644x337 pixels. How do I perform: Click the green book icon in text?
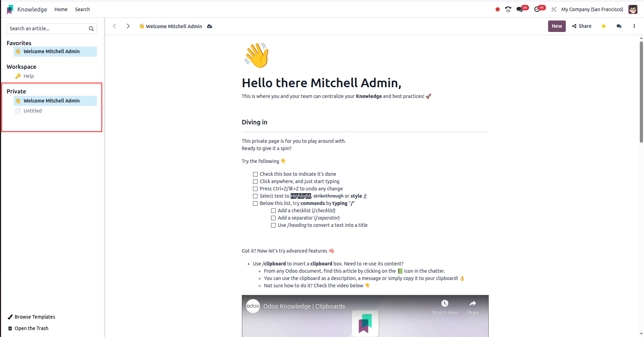tap(400, 271)
